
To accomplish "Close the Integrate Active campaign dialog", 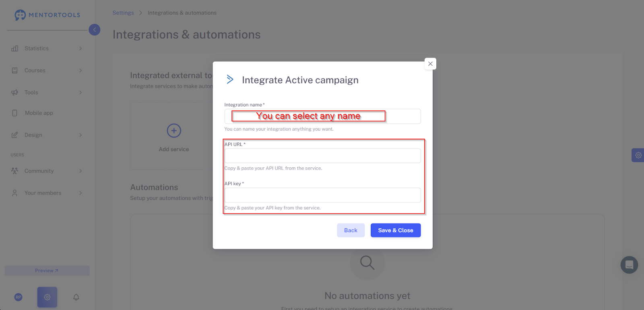I will click(x=430, y=64).
